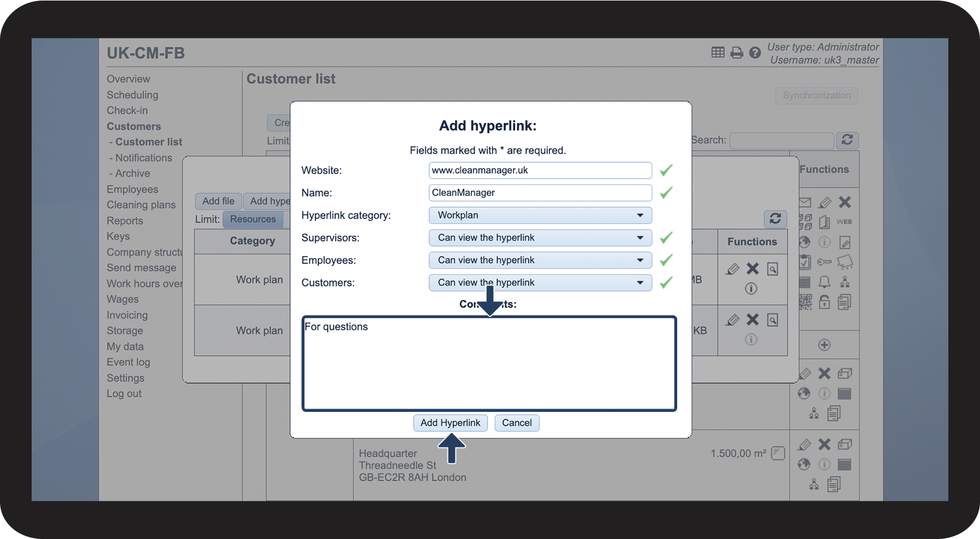Edit the Headquarter row with the pencil icon
The height and width of the screenshot is (539, 980).
(x=804, y=445)
